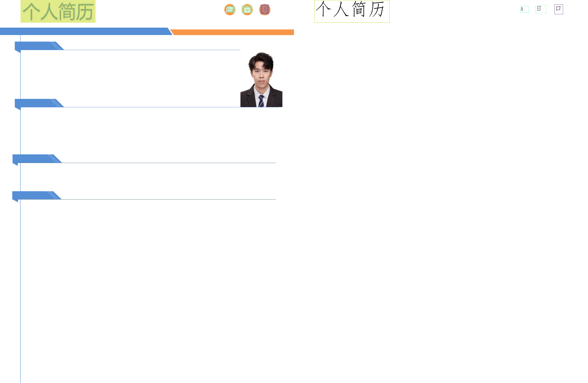Select the second blue section banner

click(x=35, y=103)
